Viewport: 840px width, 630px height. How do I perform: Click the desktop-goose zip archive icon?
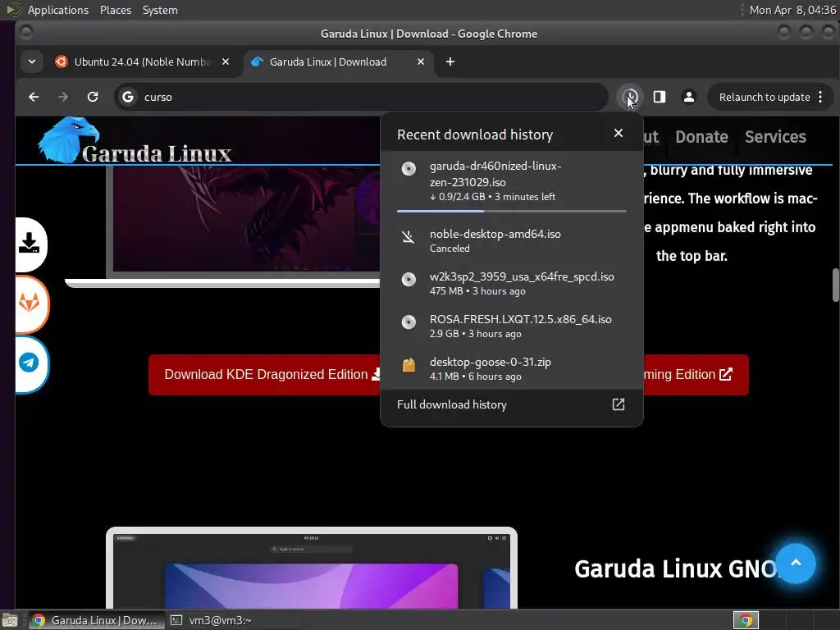409,365
